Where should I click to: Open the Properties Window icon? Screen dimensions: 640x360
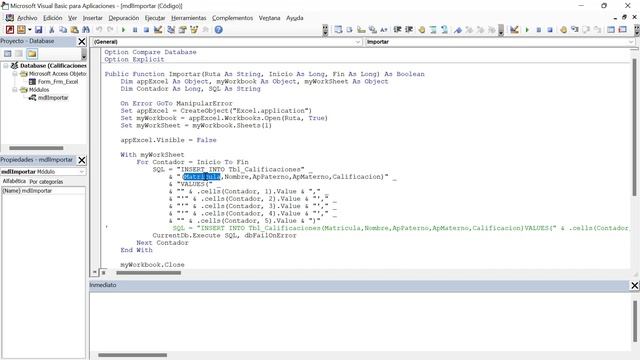tap(182, 30)
